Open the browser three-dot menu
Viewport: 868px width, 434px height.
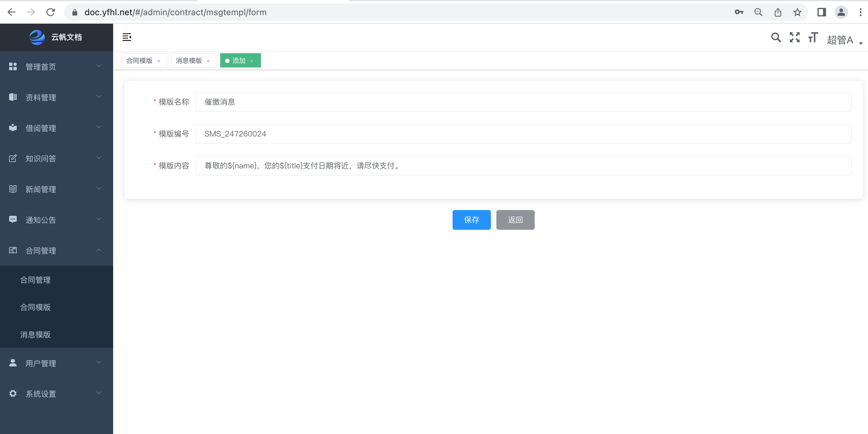(x=861, y=12)
